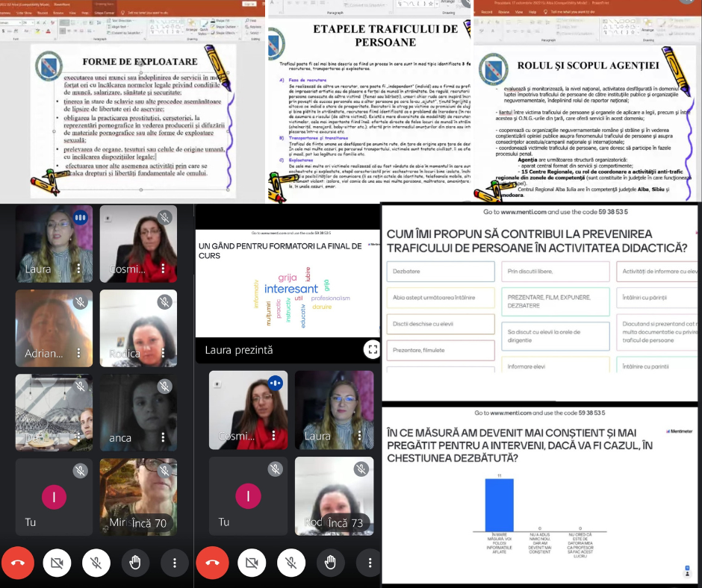Click the raise hand icon in left Meet panel
The height and width of the screenshot is (588, 702).
click(x=135, y=562)
